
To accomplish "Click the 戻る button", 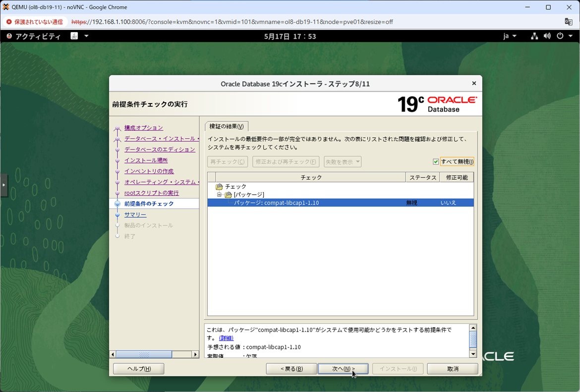I will click(291, 369).
